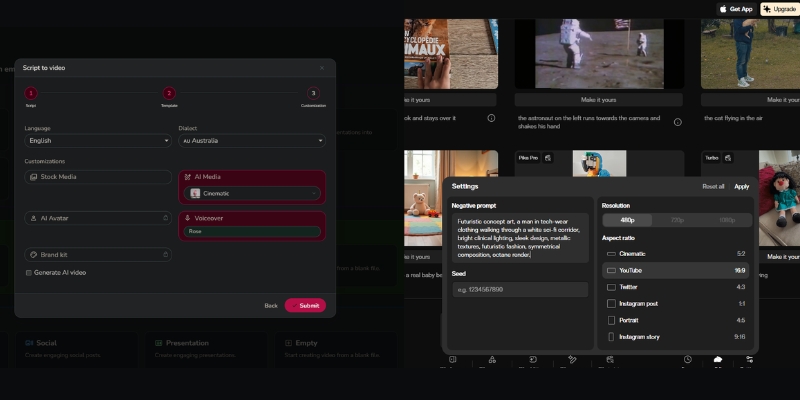Choose the Instagram post aspect ratio
The height and width of the screenshot is (400, 800).
point(637,303)
